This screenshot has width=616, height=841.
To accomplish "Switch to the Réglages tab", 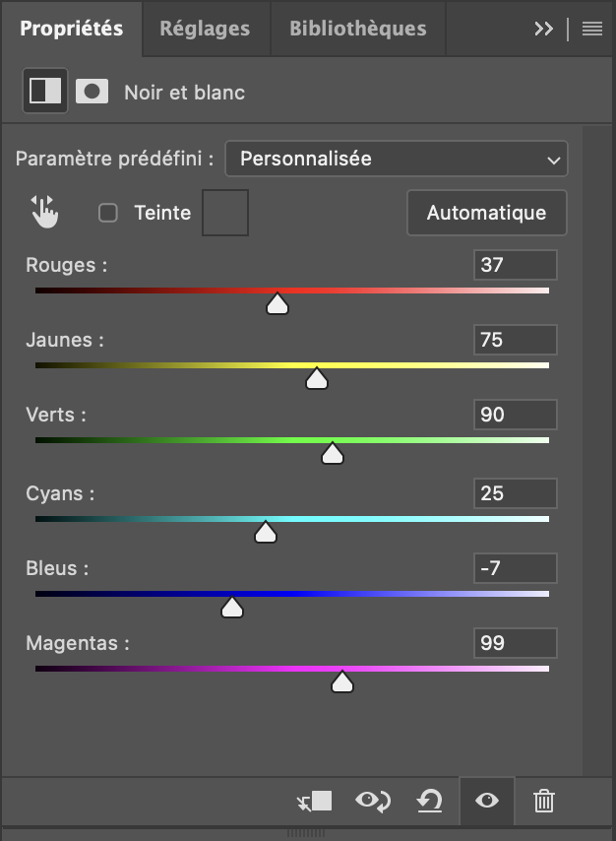I will click(205, 29).
